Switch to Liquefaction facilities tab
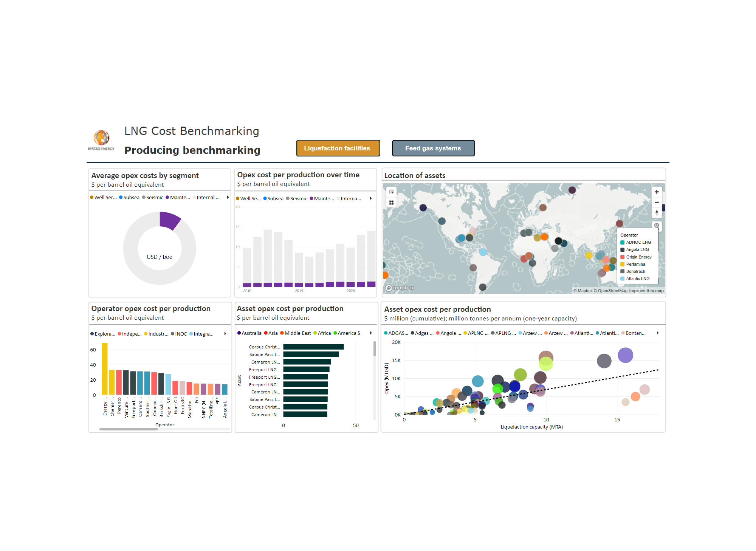This screenshot has height=551, width=756. [x=338, y=148]
